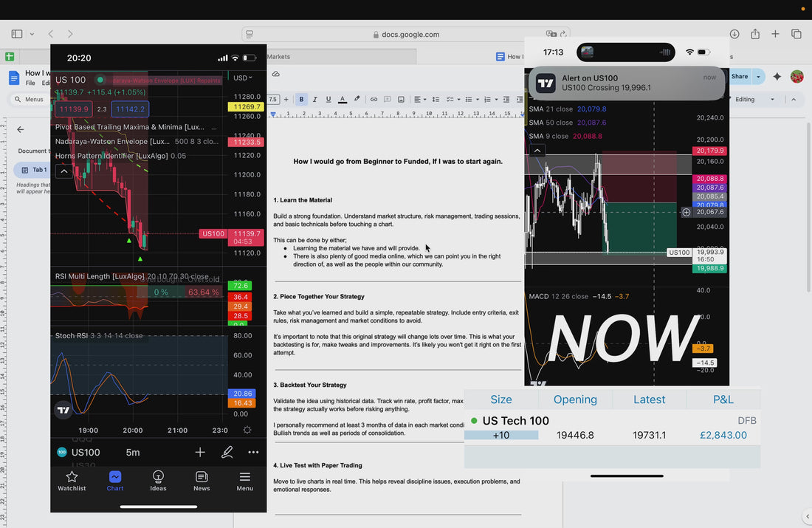Collapse the indicator legend chevron on US100 chart
The width and height of the screenshot is (812, 528).
[x=64, y=171]
